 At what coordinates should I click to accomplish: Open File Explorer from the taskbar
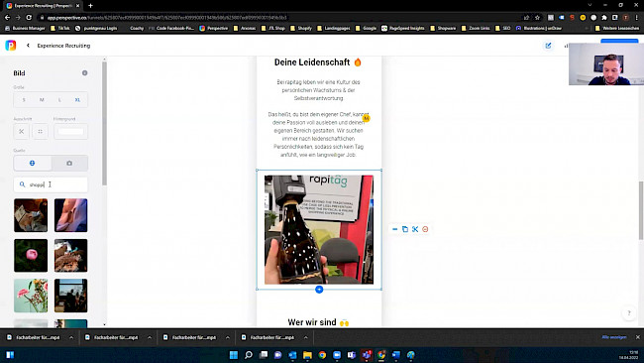(x=307, y=355)
